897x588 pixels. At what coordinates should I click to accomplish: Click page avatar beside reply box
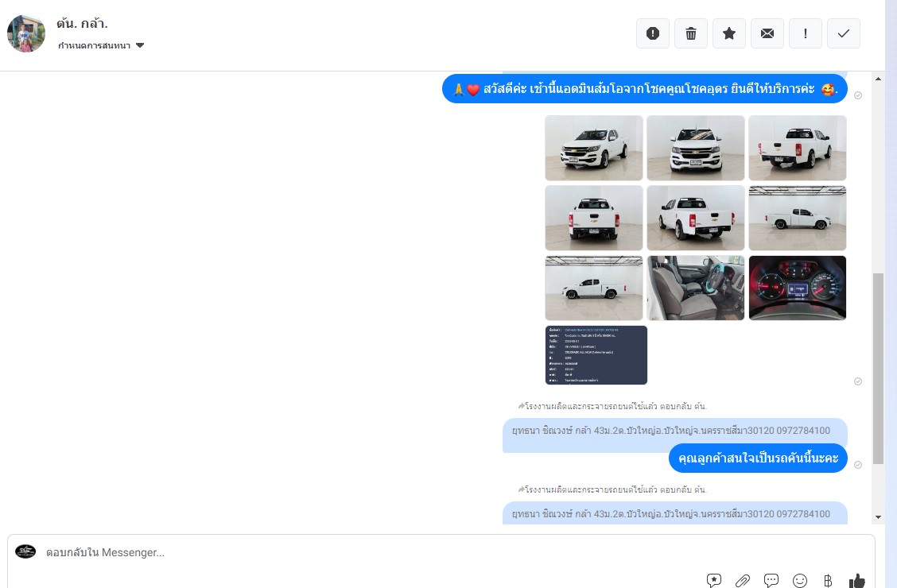[25, 551]
